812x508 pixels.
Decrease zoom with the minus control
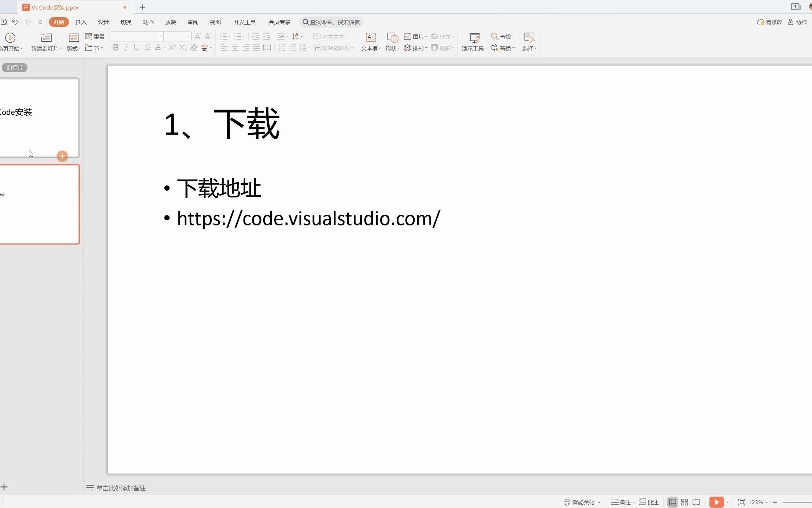[x=774, y=502]
